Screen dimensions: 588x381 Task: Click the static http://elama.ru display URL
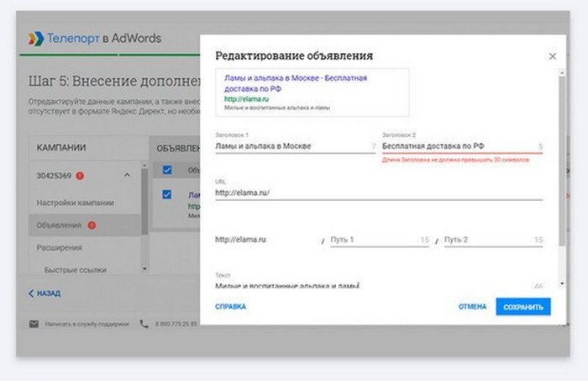(240, 240)
